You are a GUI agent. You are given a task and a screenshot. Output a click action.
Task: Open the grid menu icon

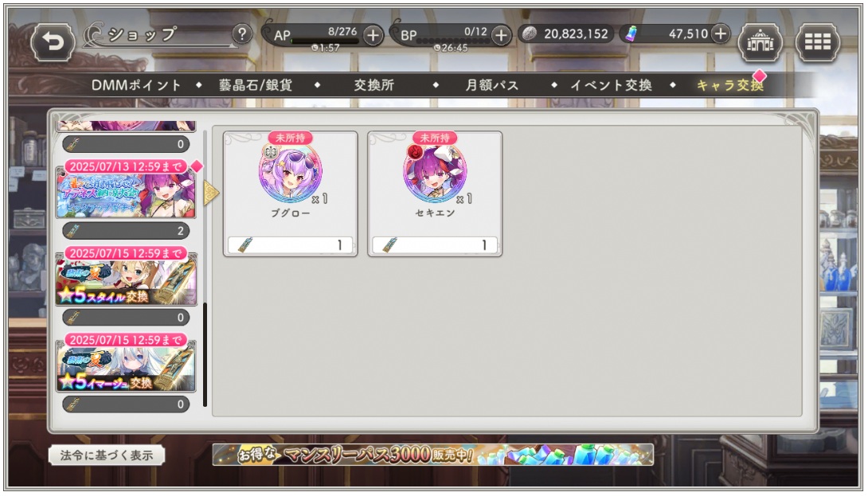(818, 42)
